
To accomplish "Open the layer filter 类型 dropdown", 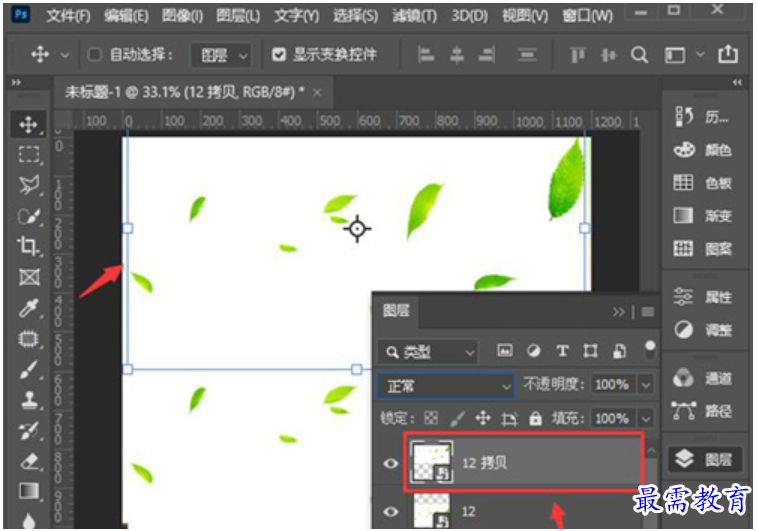I will [x=428, y=352].
